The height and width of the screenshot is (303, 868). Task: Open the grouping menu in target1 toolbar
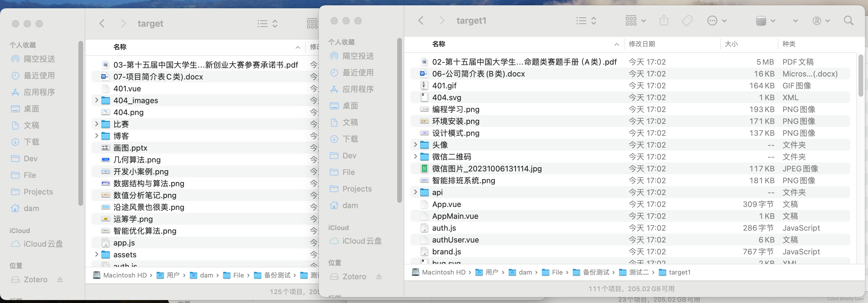[636, 21]
